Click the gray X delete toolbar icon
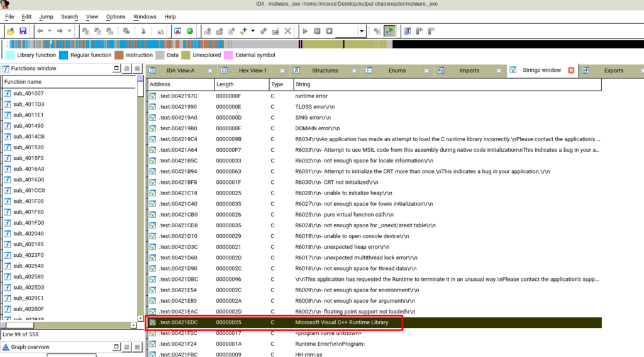 [288, 31]
